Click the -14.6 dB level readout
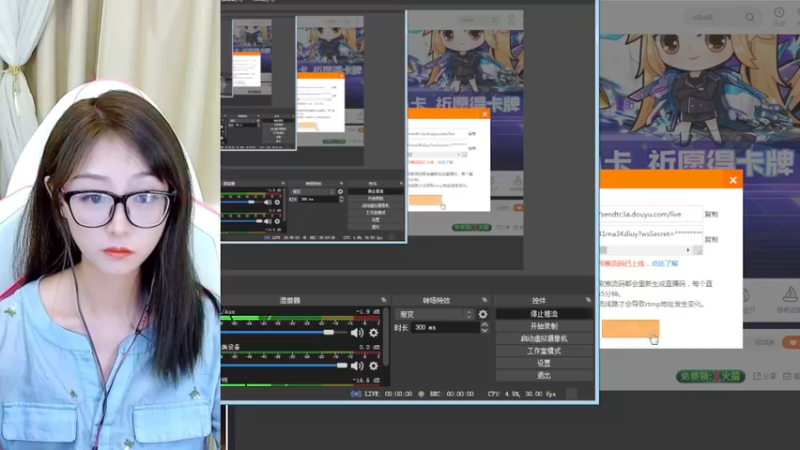This screenshot has height=450, width=800. (367, 380)
